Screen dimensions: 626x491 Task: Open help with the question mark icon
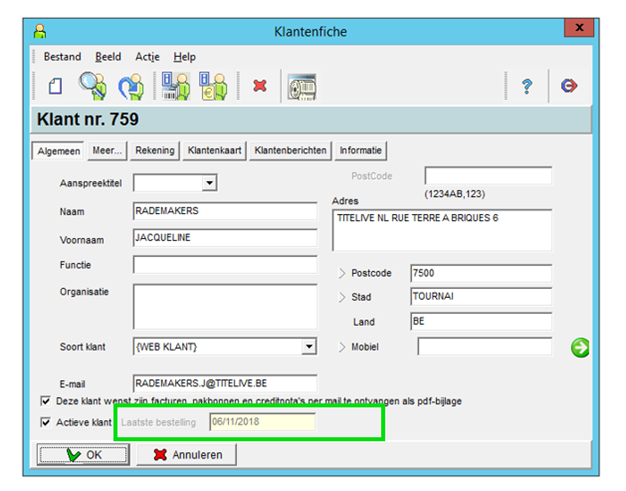(x=527, y=86)
